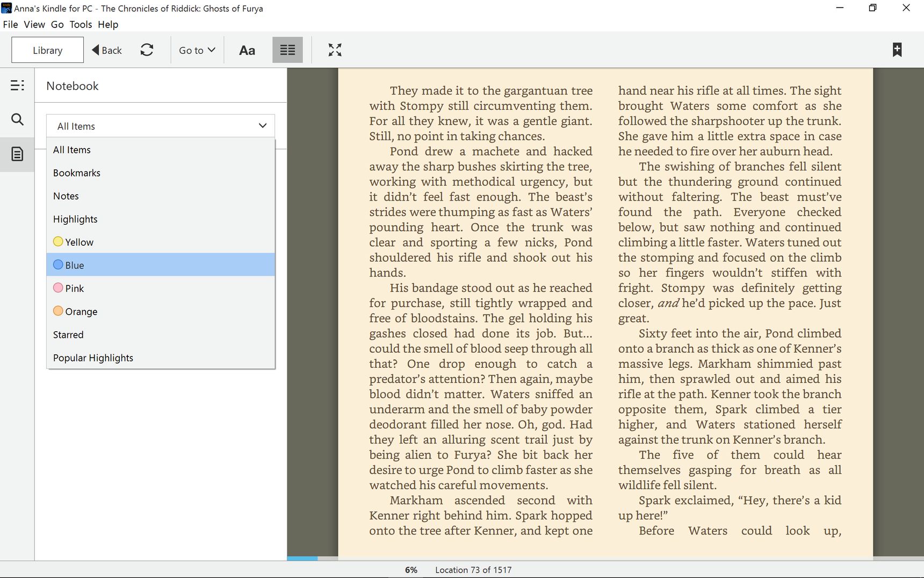This screenshot has width=924, height=578.
Task: Show Popular Highlights
Action: [161, 358]
